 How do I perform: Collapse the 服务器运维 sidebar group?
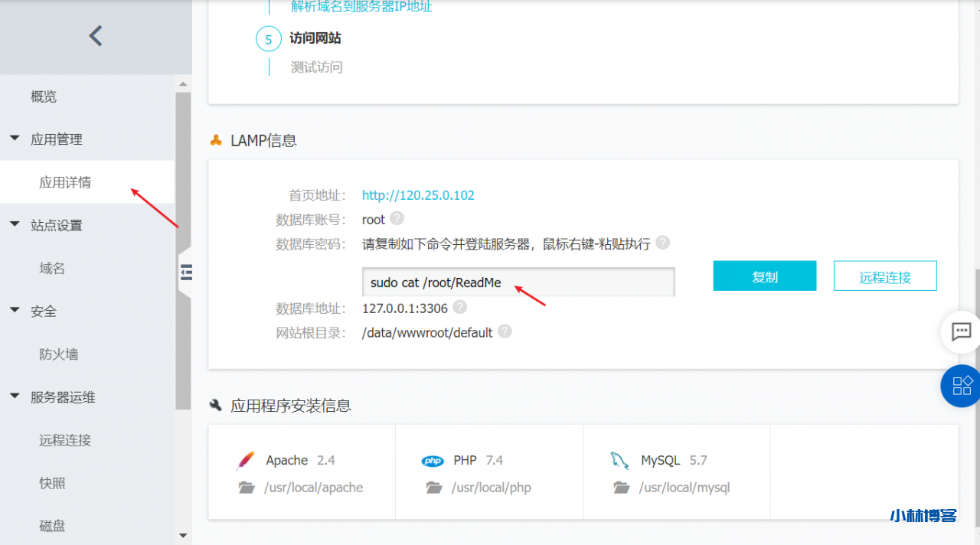click(x=15, y=397)
